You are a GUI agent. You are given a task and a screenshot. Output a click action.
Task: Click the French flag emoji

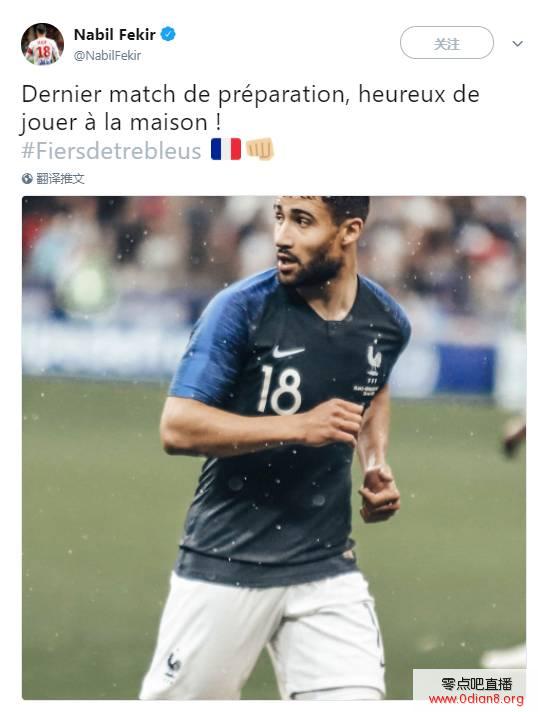pyautogui.click(x=226, y=149)
